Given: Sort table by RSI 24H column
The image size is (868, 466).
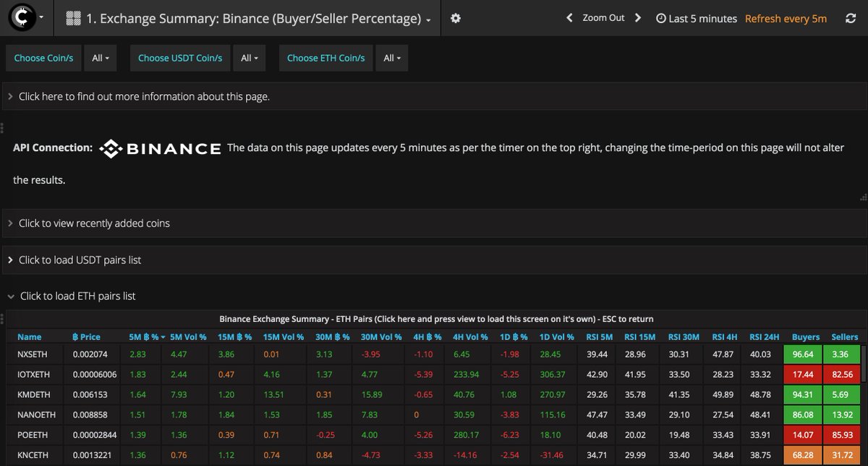Looking at the screenshot, I should [x=765, y=336].
